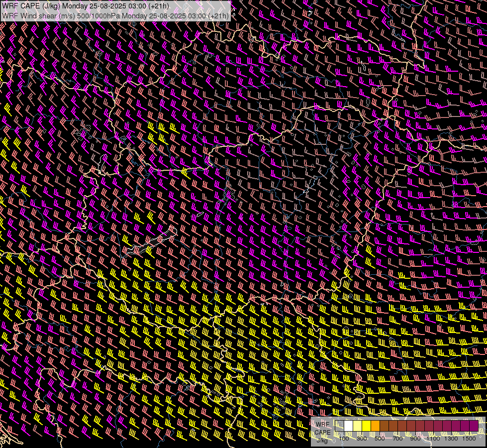Click the CAPE word in legend
The image size is (487, 448).
pos(322,433)
